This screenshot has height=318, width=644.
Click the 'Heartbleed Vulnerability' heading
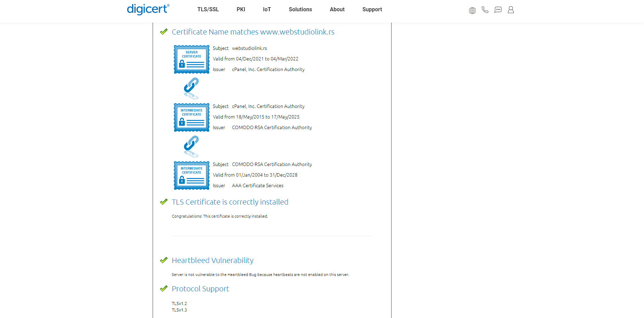click(213, 260)
